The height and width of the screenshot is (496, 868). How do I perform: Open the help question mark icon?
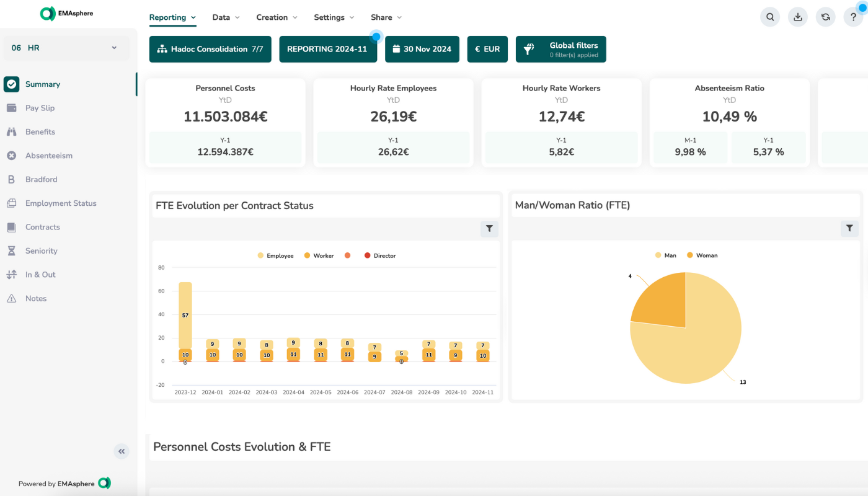853,17
